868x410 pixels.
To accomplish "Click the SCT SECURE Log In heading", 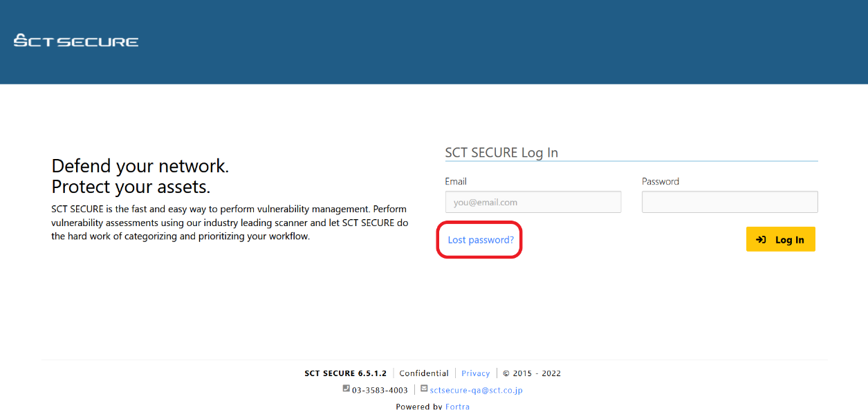I will point(501,153).
